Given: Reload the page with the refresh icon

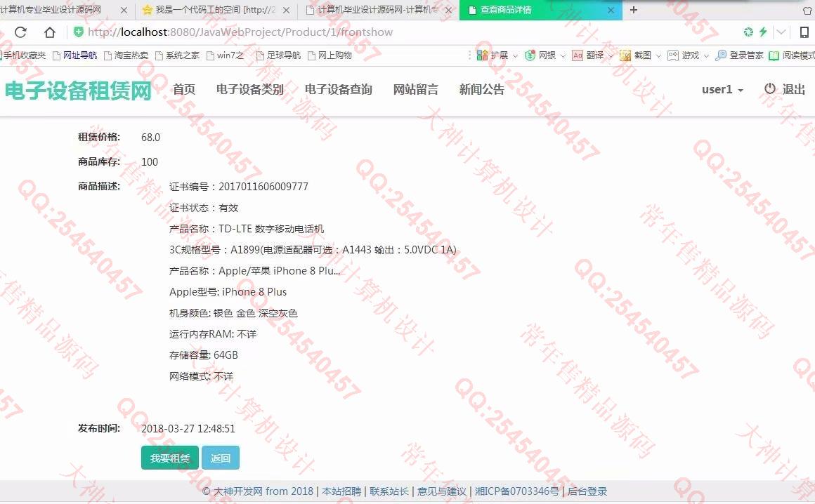Looking at the screenshot, I should (x=20, y=32).
